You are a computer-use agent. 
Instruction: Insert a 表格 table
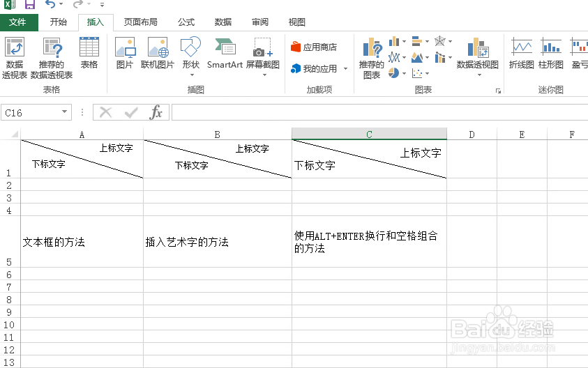pyautogui.click(x=89, y=53)
